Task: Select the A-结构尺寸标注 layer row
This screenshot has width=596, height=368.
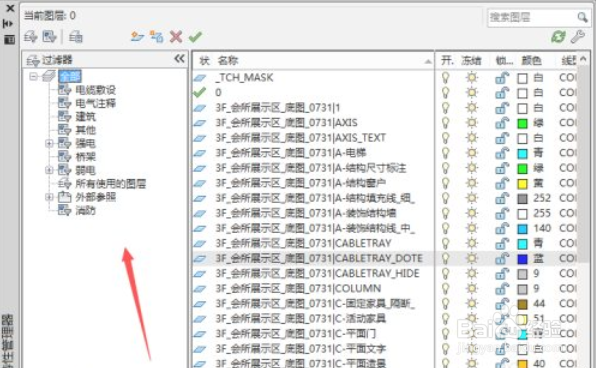Action: coord(312,168)
